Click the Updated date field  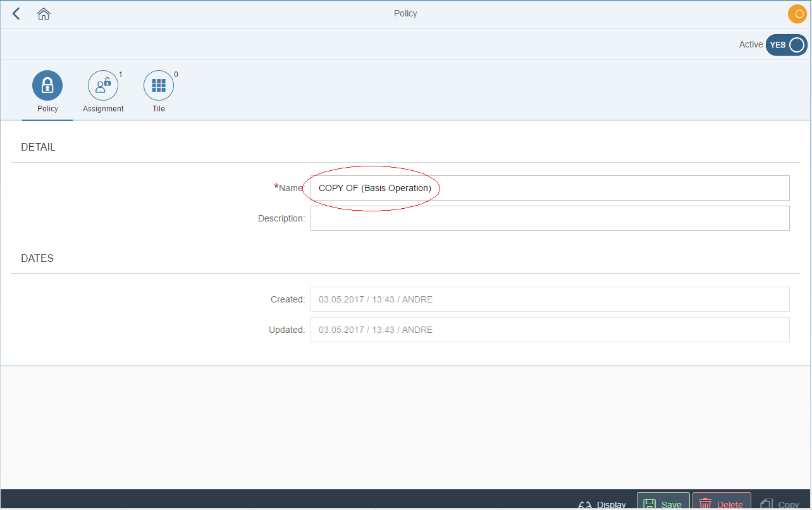[x=550, y=330]
